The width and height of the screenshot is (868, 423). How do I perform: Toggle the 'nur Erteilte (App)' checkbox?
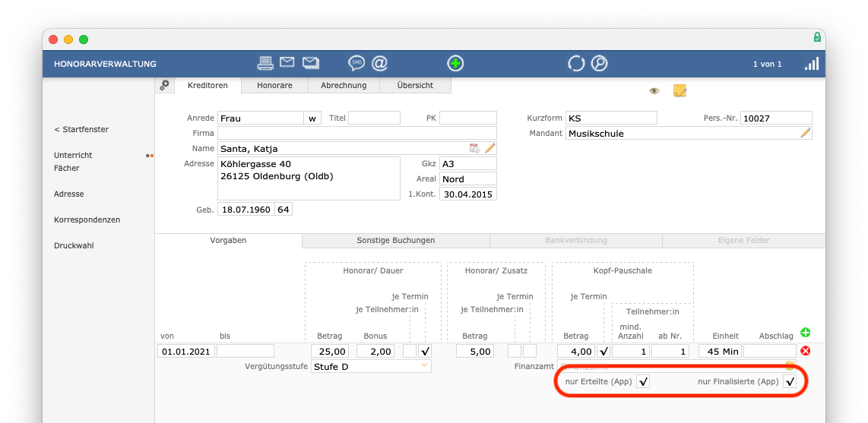pos(643,381)
